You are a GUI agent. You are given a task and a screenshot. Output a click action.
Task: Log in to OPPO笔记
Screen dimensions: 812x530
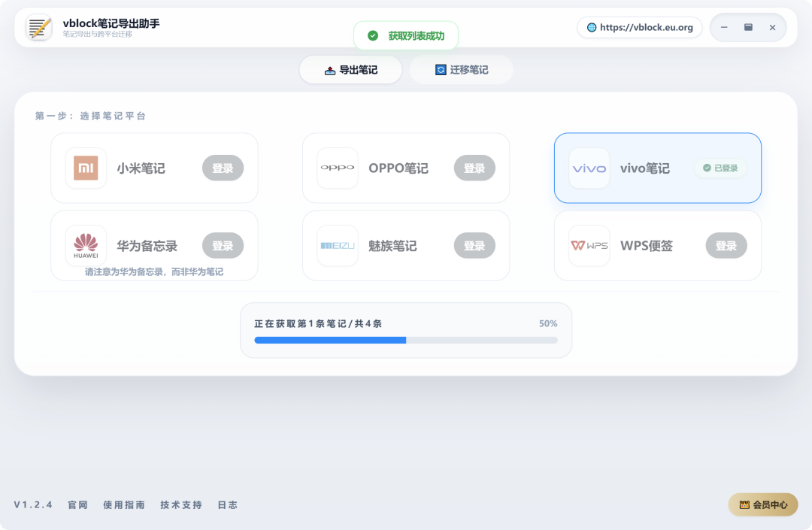[x=474, y=168]
